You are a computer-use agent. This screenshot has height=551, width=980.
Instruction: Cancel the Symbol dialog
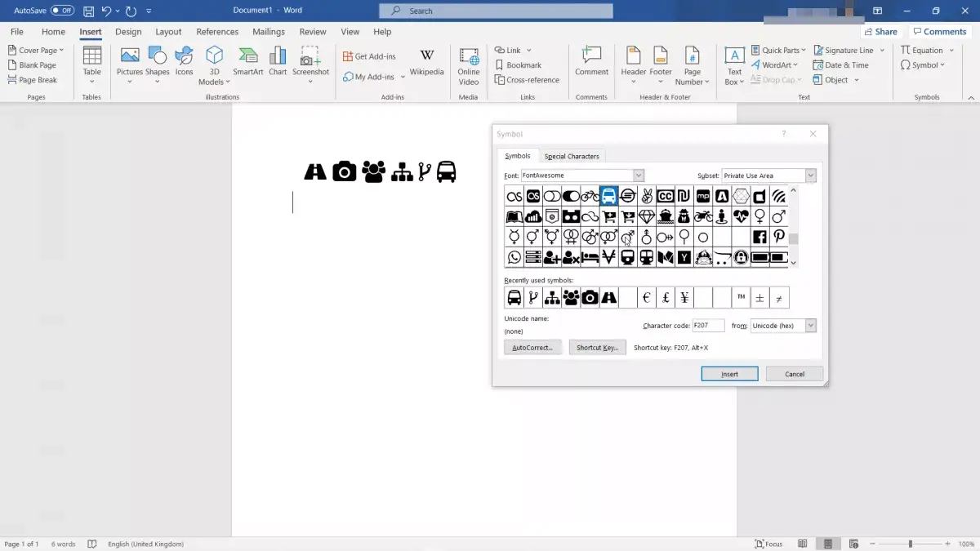click(795, 374)
